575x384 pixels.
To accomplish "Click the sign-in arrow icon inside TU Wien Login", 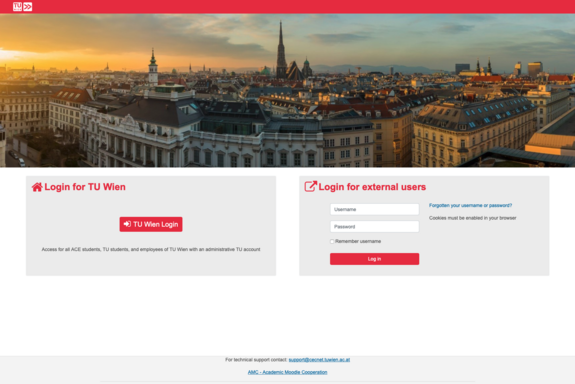I will coord(127,224).
